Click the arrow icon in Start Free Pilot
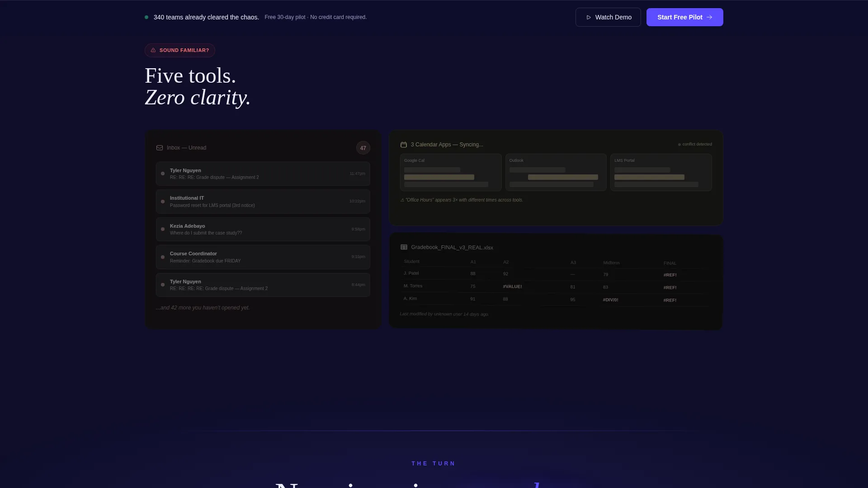This screenshot has width=868, height=488. (709, 17)
